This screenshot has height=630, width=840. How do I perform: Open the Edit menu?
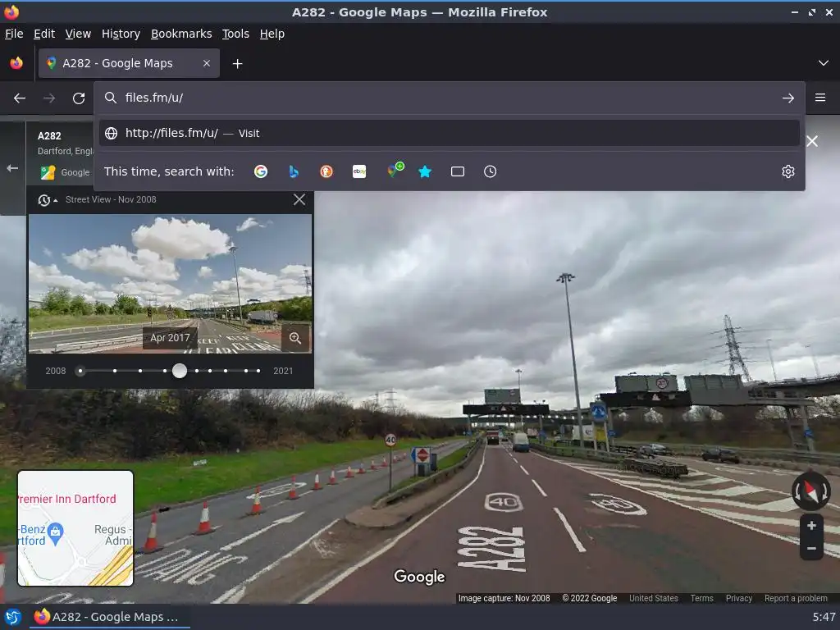tap(44, 34)
